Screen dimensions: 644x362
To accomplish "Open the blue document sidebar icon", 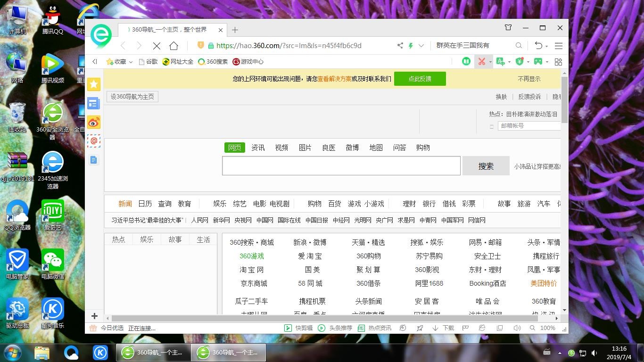I will point(94,160).
